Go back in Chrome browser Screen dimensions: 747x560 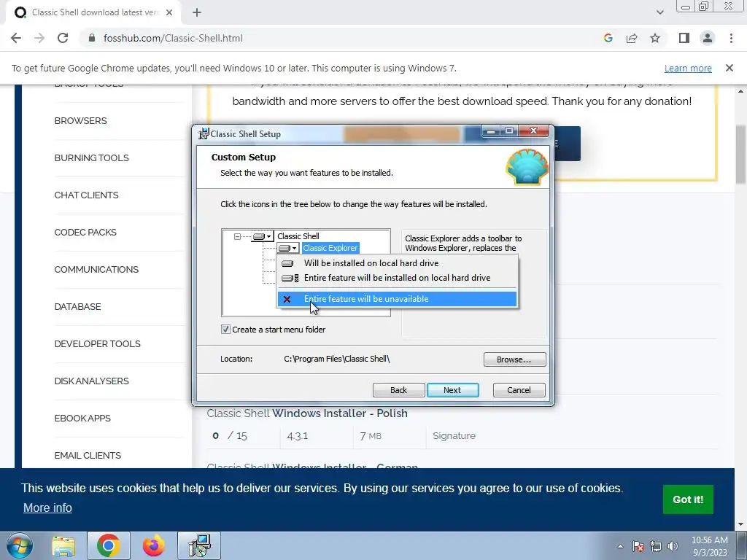16,38
